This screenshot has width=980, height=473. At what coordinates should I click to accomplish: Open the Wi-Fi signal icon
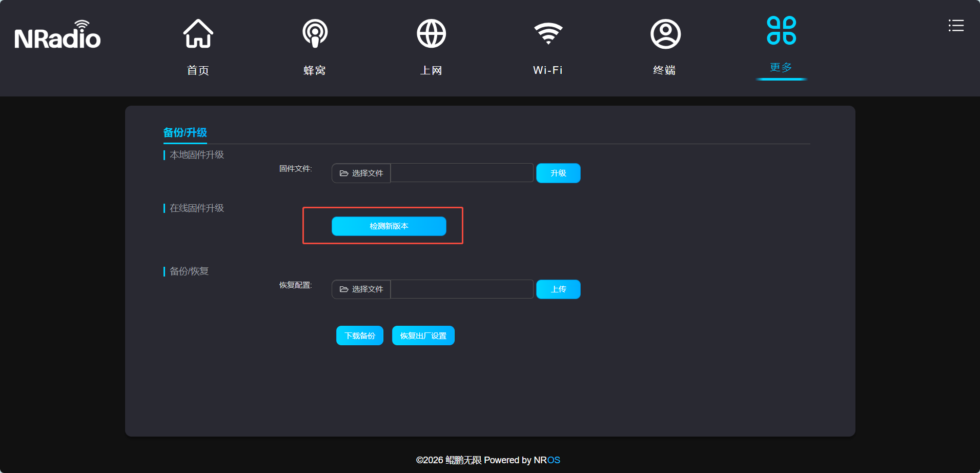(548, 34)
